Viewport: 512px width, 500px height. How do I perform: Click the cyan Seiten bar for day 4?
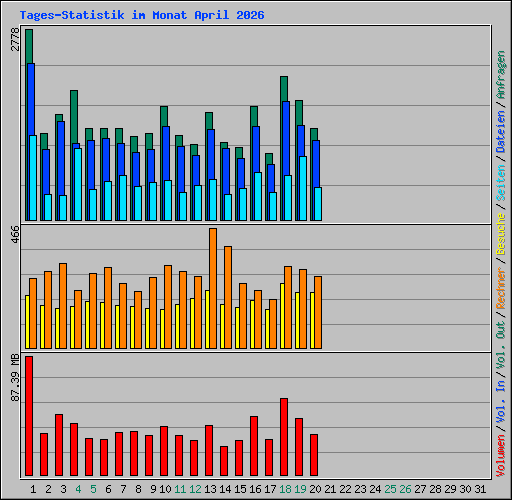[x=78, y=184]
